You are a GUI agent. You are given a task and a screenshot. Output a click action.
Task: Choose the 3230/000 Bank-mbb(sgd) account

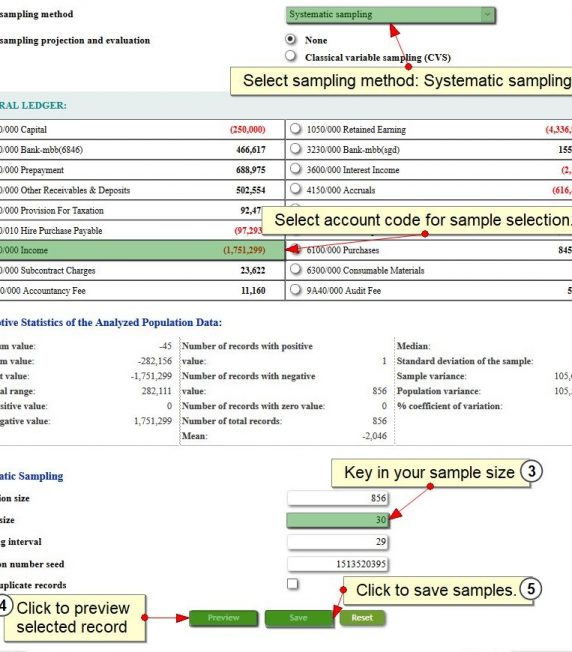tap(296, 149)
